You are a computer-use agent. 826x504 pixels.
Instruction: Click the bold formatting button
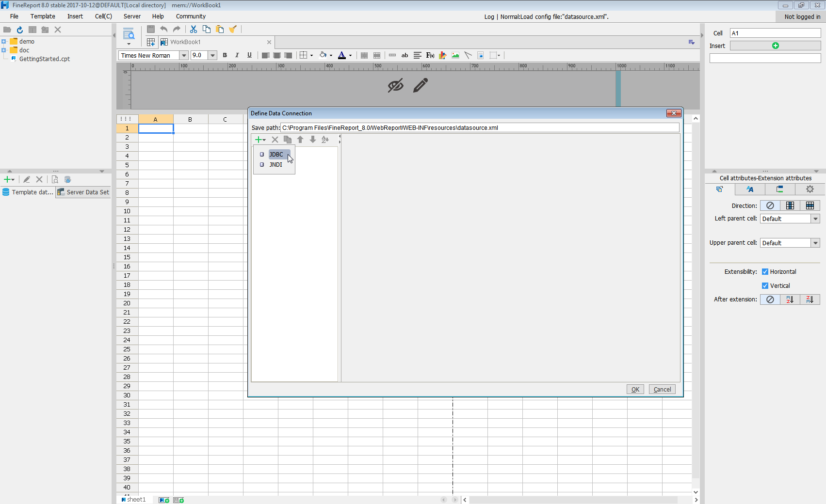(225, 55)
